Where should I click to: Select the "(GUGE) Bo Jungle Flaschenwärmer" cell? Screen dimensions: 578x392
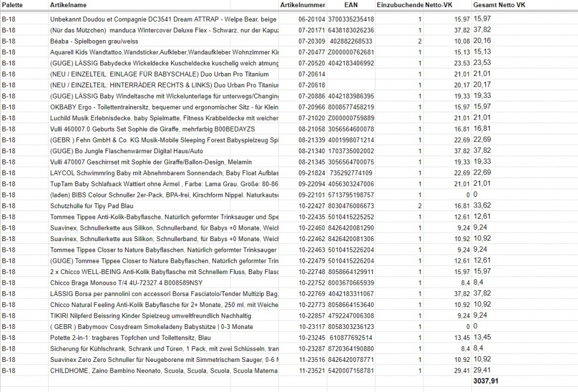coord(126,151)
